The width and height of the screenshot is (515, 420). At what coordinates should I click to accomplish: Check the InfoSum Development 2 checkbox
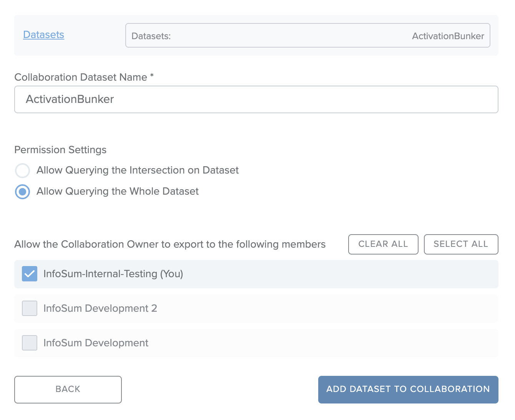click(30, 308)
